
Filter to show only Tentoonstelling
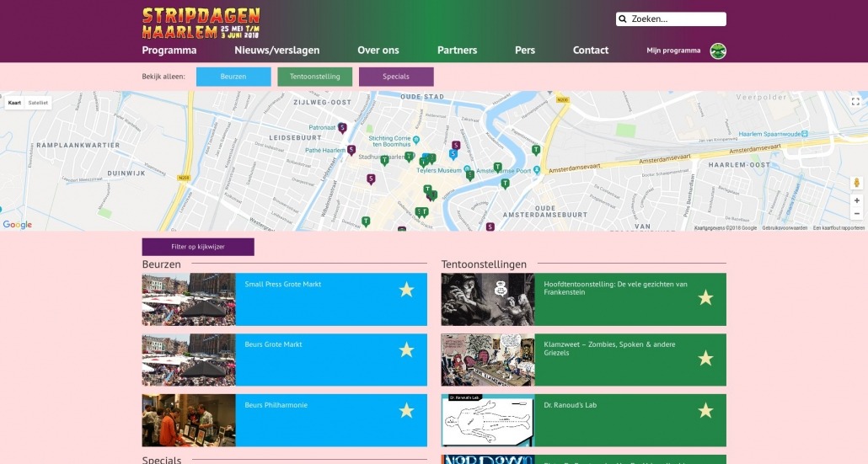315,77
